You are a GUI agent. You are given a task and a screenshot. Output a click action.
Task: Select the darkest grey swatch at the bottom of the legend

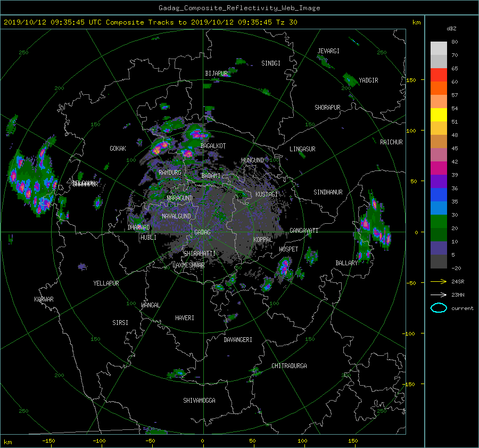click(439, 262)
